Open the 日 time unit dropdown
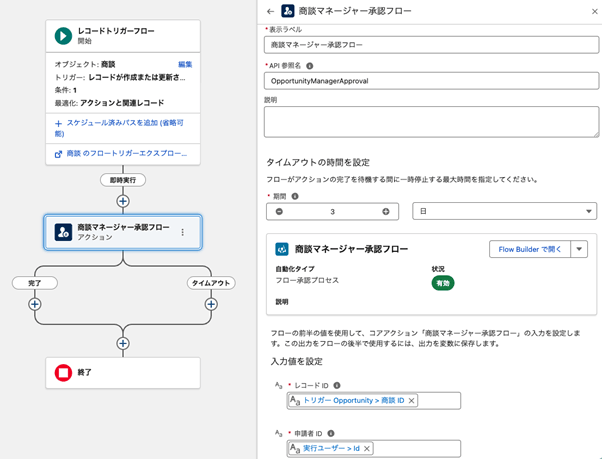The height and width of the screenshot is (459, 602). (x=504, y=211)
